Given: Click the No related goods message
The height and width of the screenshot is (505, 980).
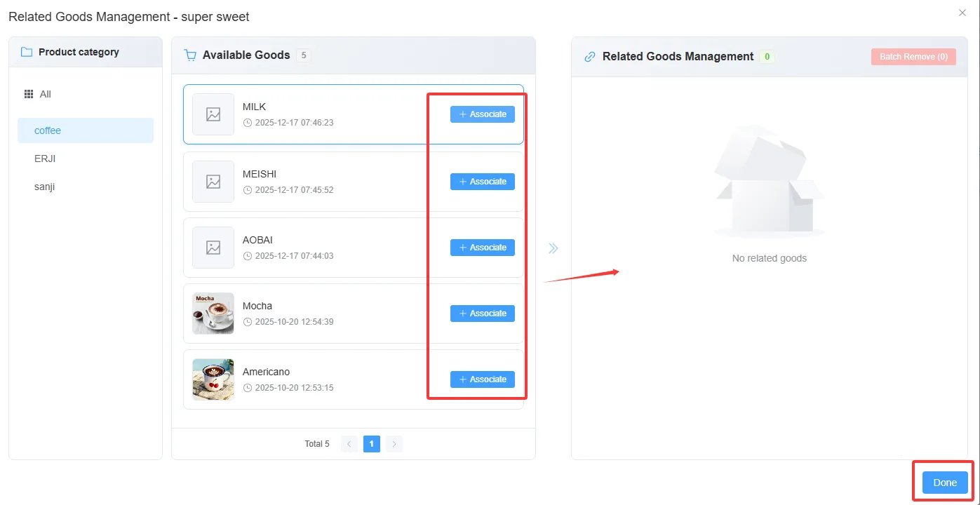Looking at the screenshot, I should pyautogui.click(x=770, y=258).
